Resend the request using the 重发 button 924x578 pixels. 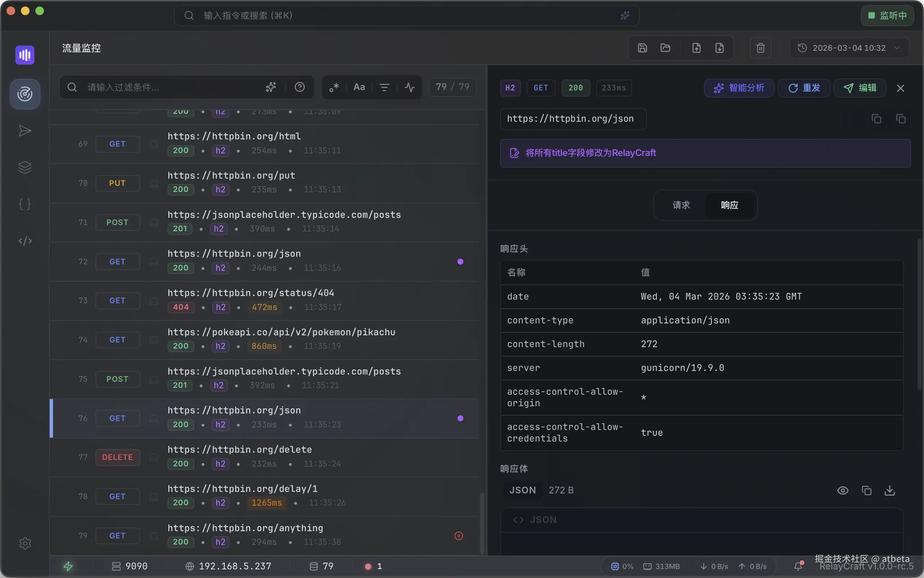pyautogui.click(x=804, y=88)
